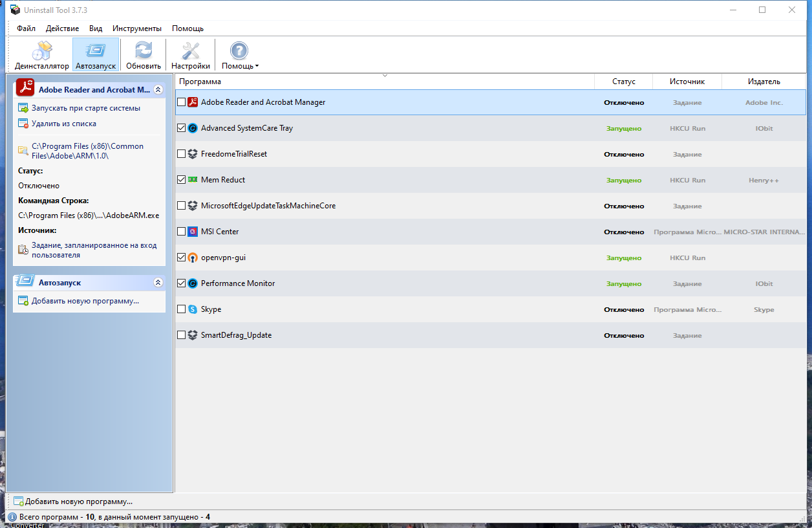Switch to the Автозапуск toolbar section
Screen dimensions: 812x528
[96, 55]
